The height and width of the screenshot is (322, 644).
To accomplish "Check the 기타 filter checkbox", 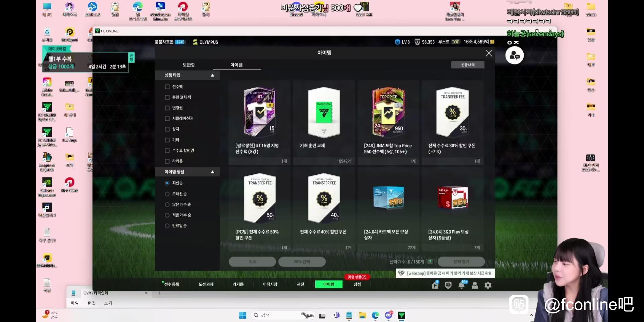I will coord(167,140).
